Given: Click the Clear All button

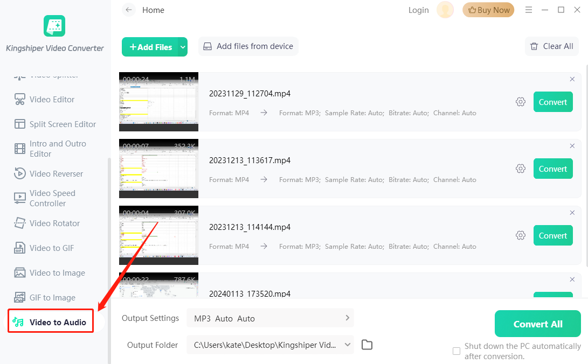Looking at the screenshot, I should pos(552,46).
